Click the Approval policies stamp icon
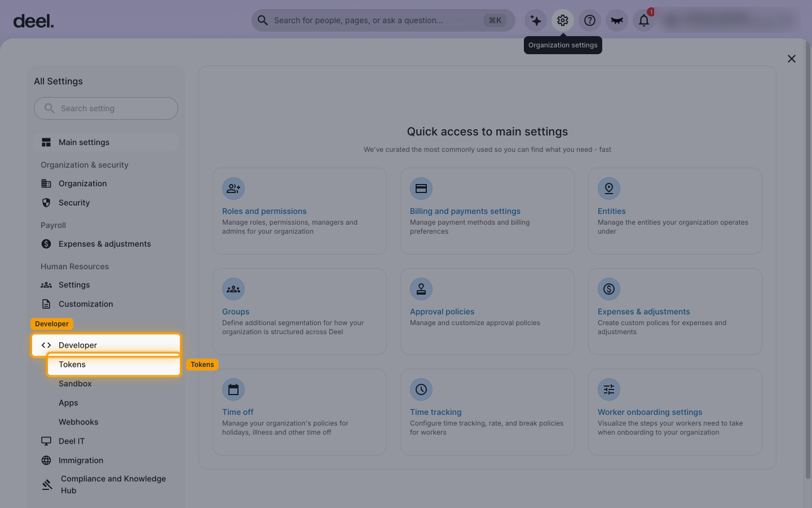 [421, 289]
